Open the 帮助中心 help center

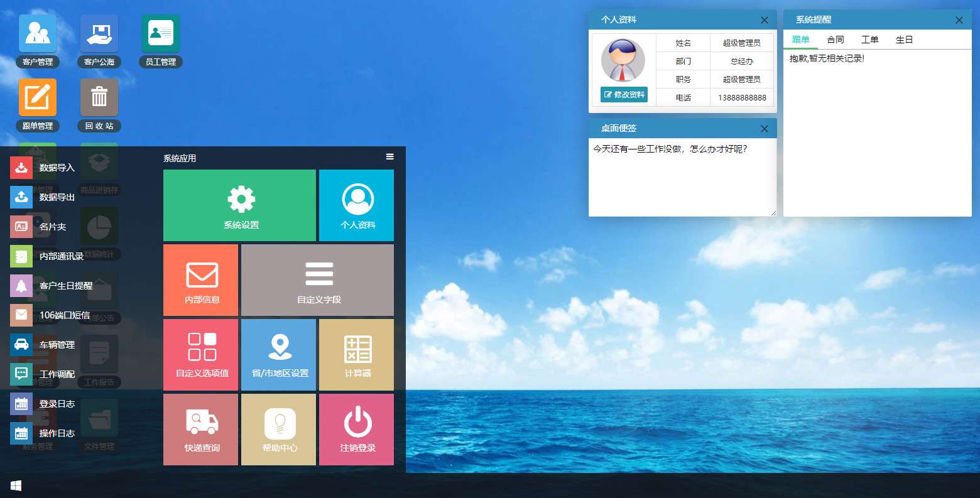point(278,430)
